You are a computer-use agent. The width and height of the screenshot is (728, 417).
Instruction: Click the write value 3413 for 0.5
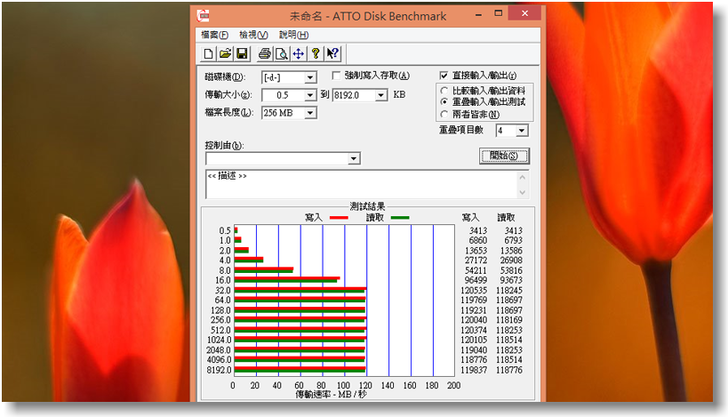pyautogui.click(x=478, y=230)
